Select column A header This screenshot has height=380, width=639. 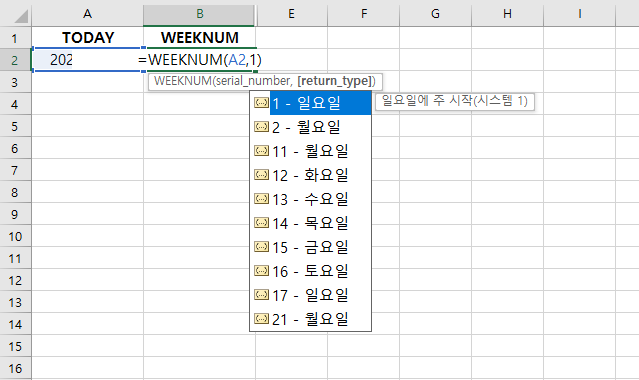[87, 14]
